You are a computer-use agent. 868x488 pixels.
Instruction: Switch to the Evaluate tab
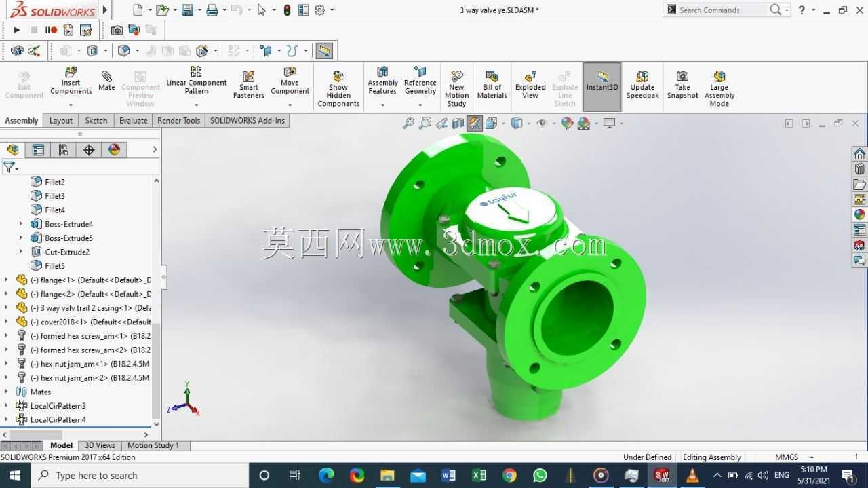(133, 121)
